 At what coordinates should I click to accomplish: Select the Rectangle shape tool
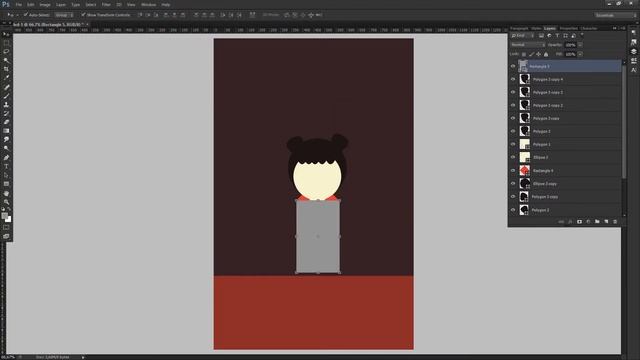point(6,184)
